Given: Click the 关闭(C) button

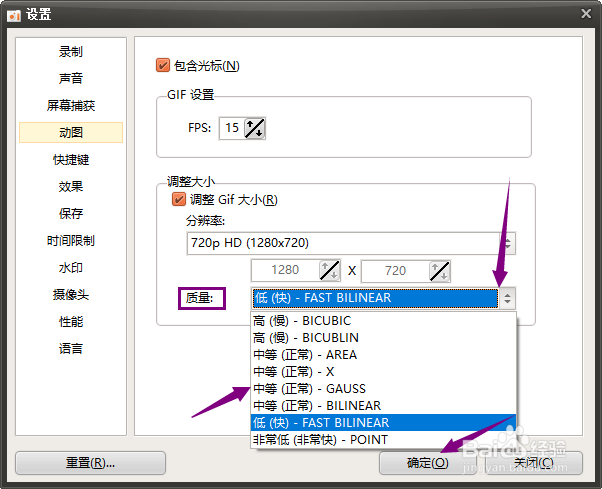Looking at the screenshot, I should pyautogui.click(x=534, y=463).
